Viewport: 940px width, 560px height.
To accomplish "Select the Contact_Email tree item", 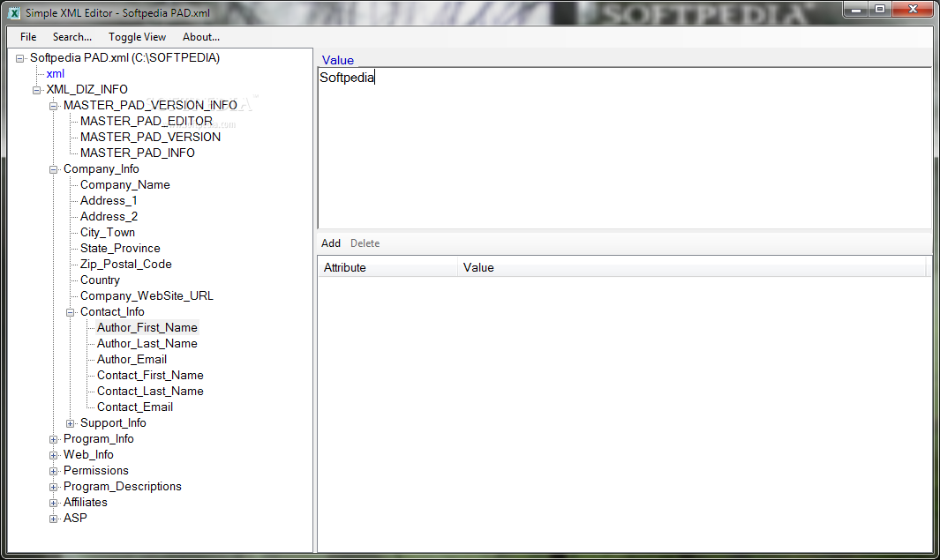I will [135, 407].
